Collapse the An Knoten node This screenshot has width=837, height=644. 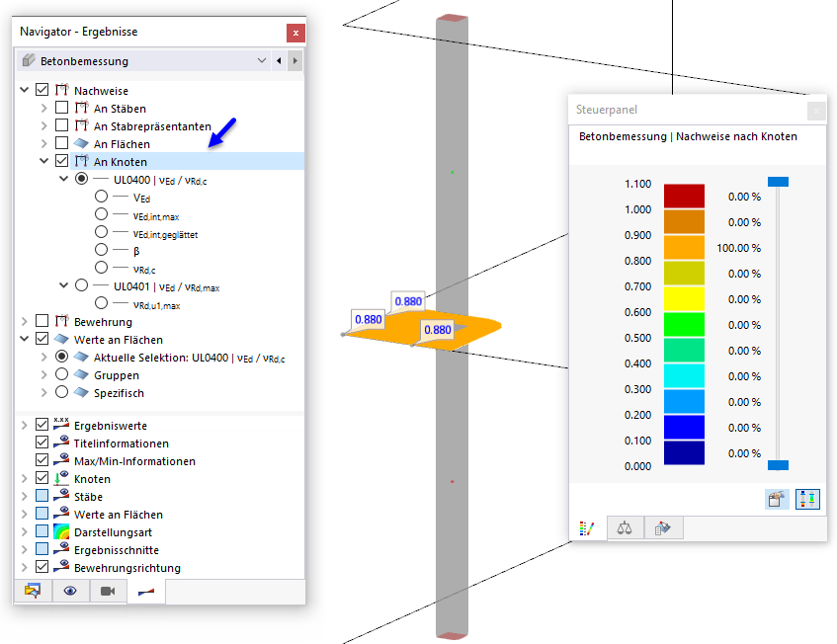(43, 161)
